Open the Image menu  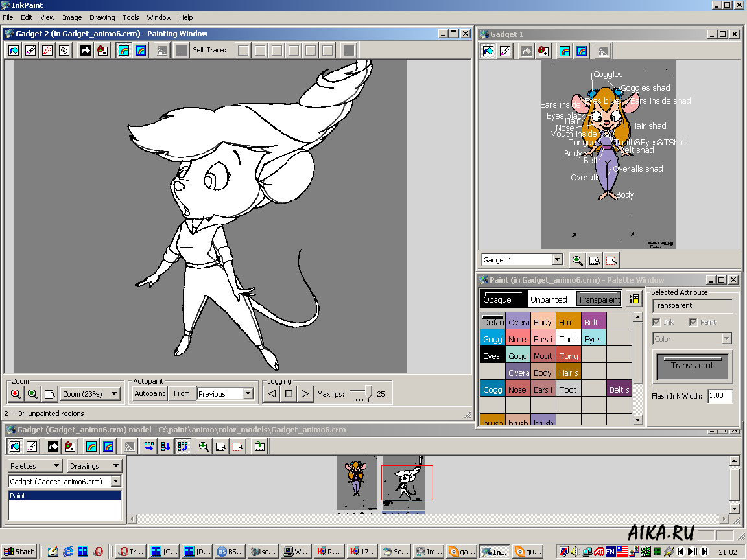click(72, 17)
